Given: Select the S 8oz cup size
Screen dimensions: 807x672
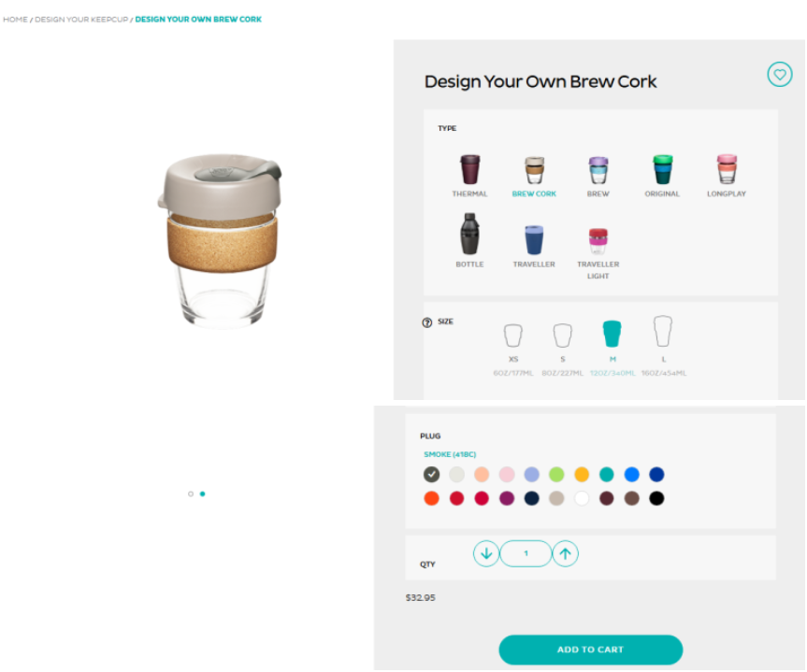Looking at the screenshot, I should point(562,350).
